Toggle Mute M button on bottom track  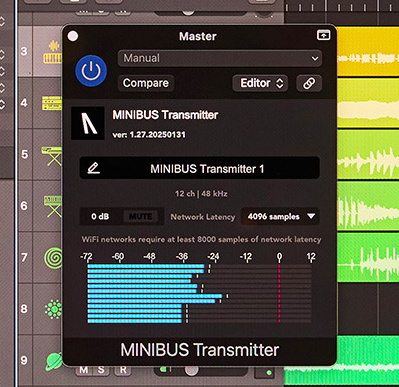(84, 369)
